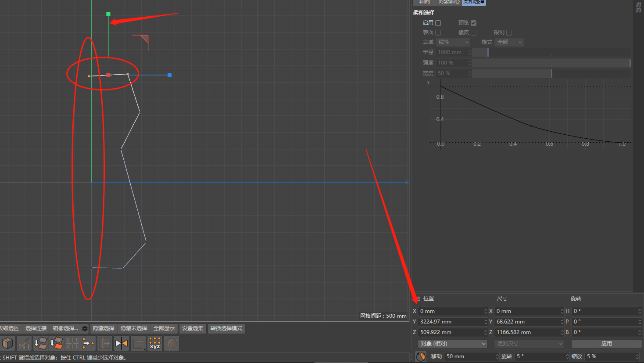This screenshot has height=363, width=644.
Task: Click the 应用 apply button
Action: pos(606,344)
